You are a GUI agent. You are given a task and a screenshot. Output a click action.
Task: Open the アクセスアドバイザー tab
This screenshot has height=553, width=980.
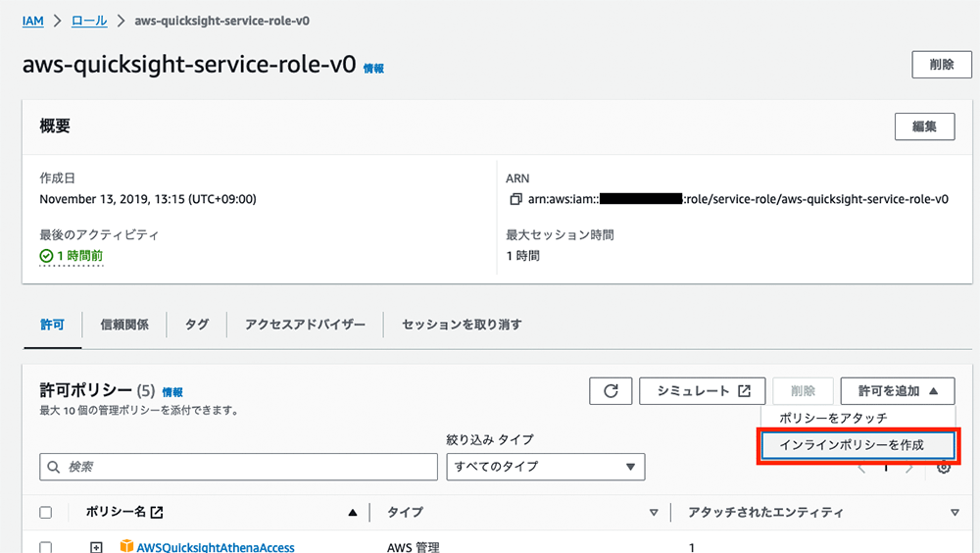point(305,325)
